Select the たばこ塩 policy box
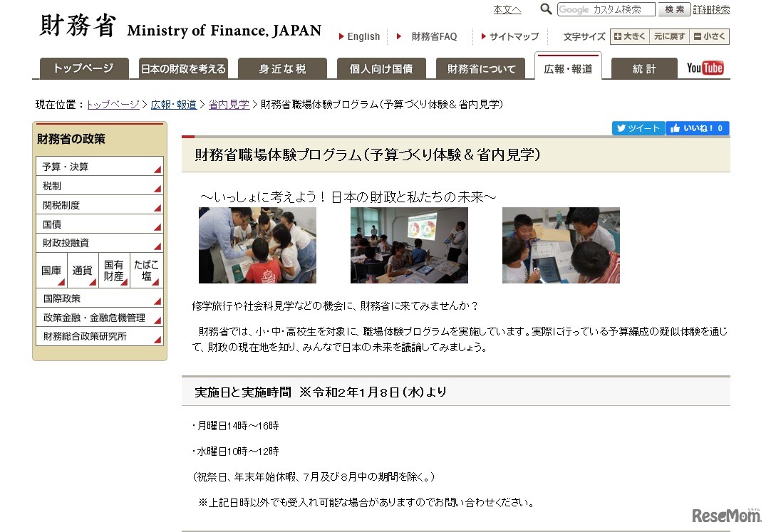This screenshot has height=532, width=771. coord(145,270)
